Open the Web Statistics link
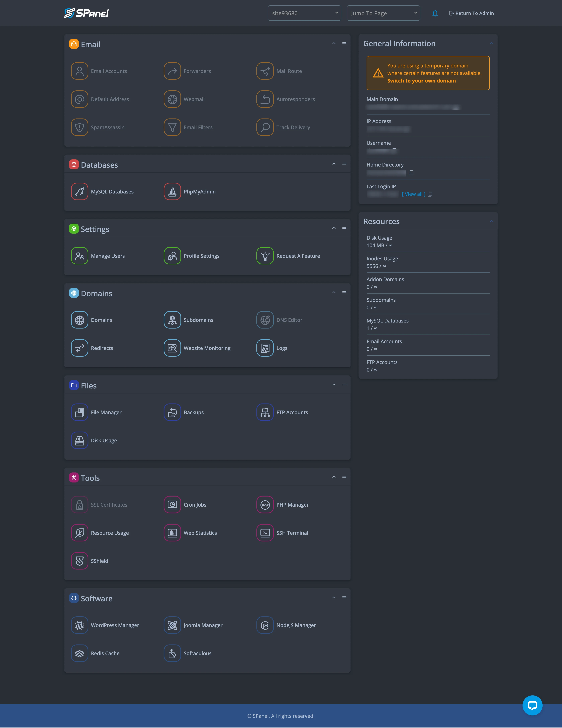The image size is (562, 728). tap(200, 533)
